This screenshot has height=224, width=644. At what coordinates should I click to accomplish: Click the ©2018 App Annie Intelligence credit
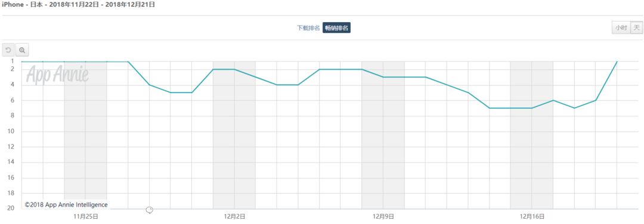66,205
